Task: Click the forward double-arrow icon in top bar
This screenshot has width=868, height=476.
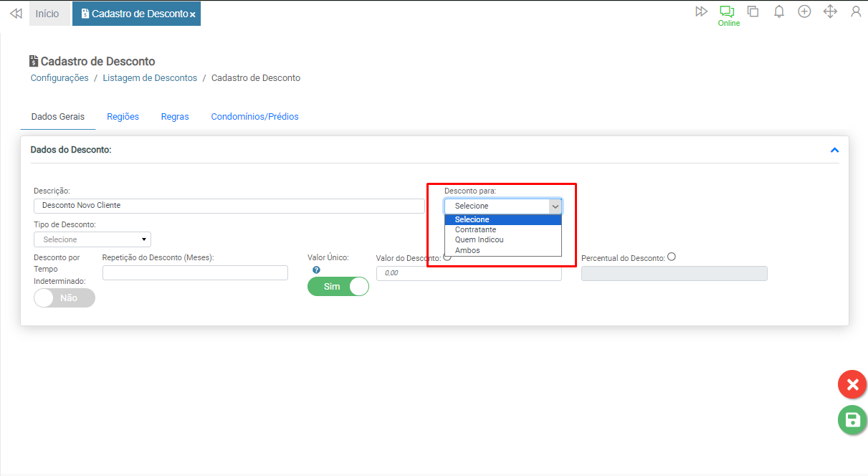Action: pos(701,11)
